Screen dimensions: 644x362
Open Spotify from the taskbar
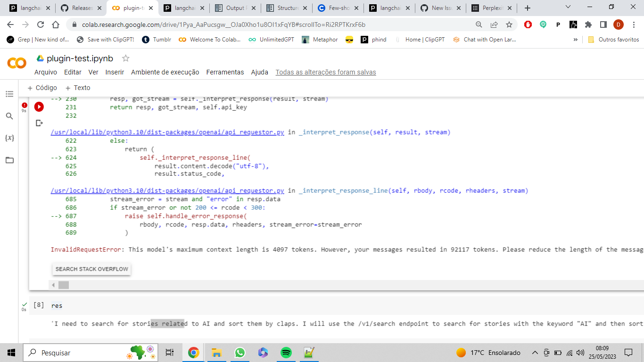[286, 352]
